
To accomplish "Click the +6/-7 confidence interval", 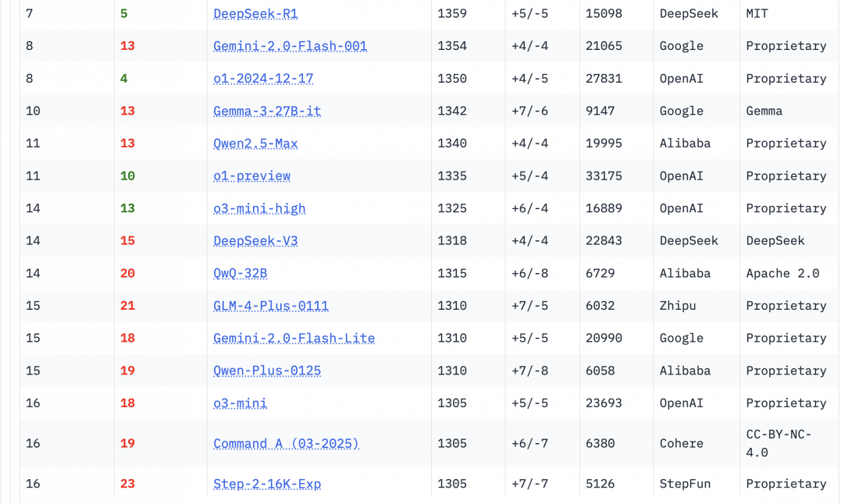I will click(x=530, y=443).
